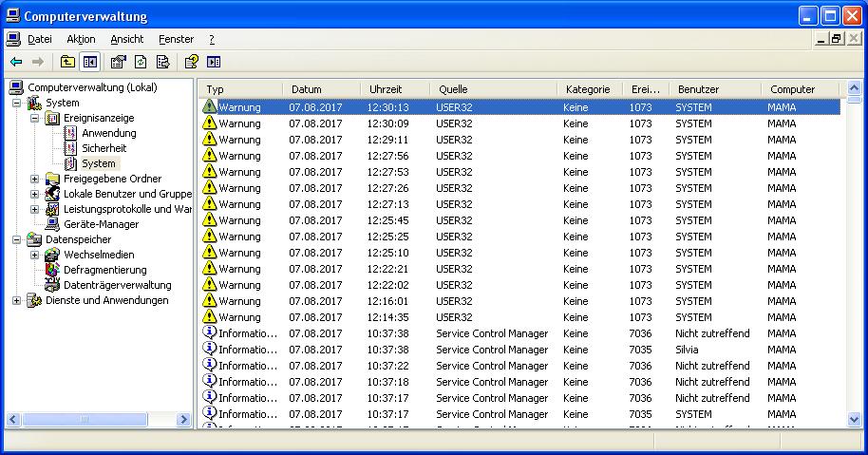Click info icon of the 10:37:22 event

pos(209,364)
